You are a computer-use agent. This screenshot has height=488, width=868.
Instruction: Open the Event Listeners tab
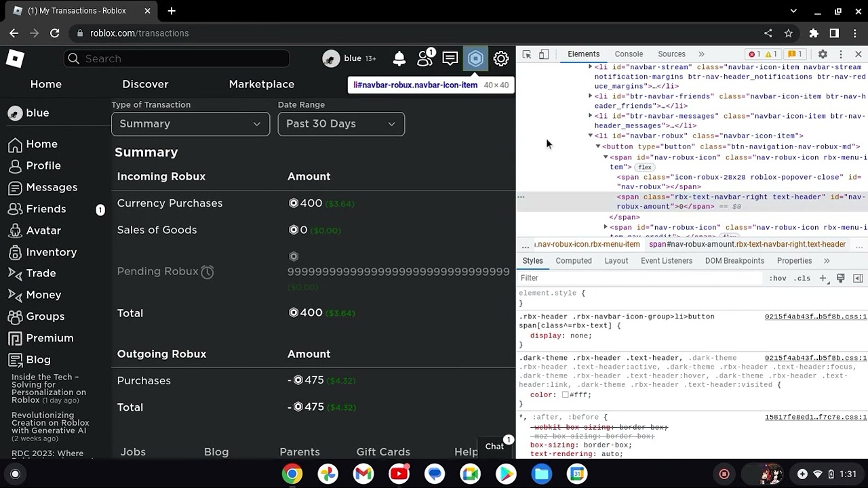click(x=667, y=261)
